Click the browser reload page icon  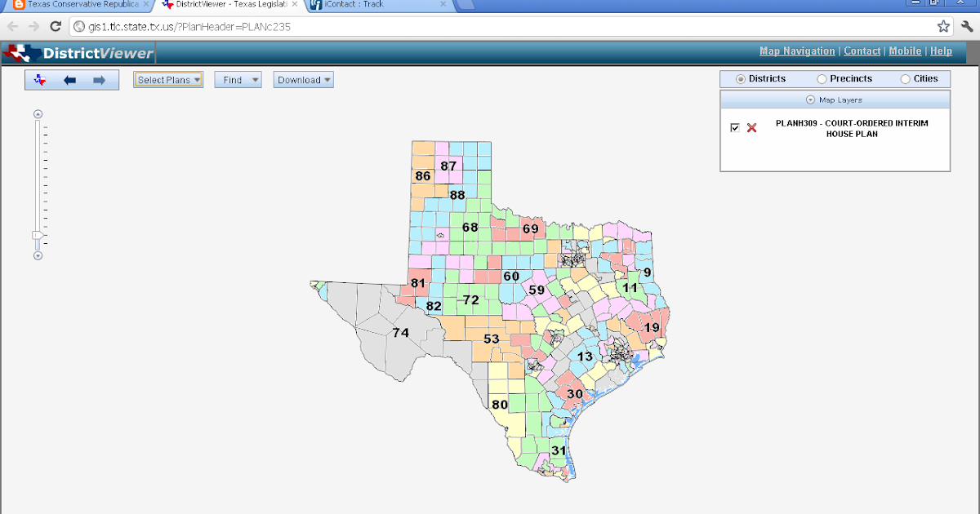point(54,25)
